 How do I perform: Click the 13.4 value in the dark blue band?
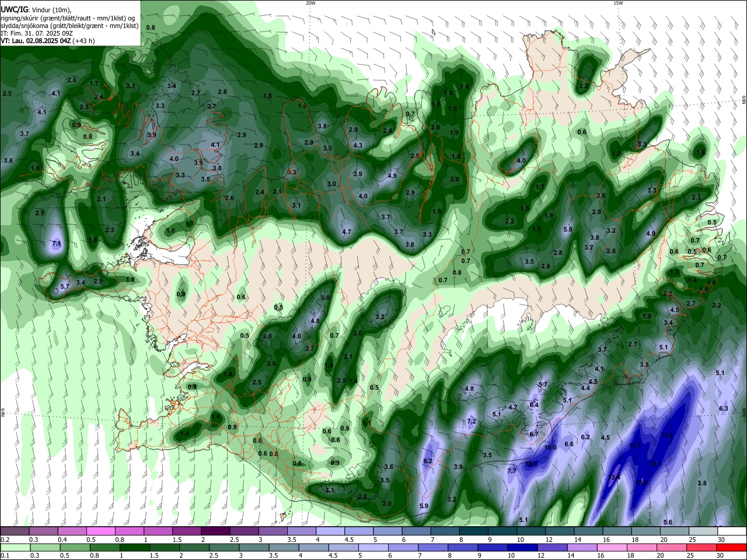615,477
